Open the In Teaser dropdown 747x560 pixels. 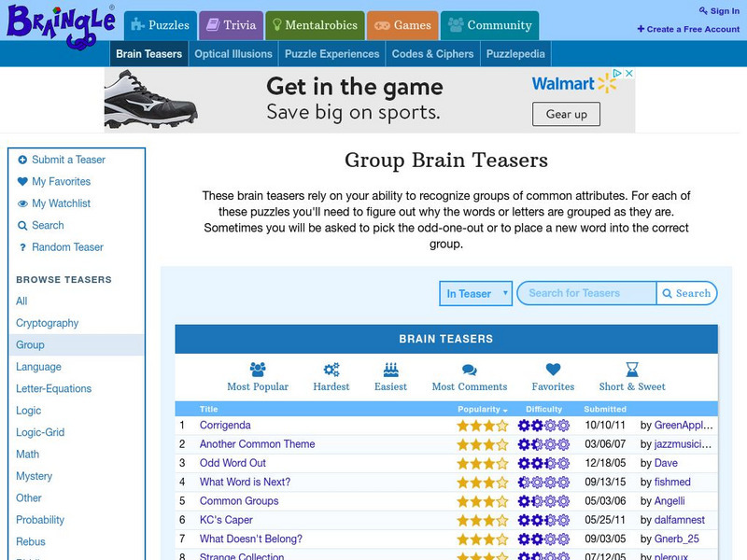tap(476, 293)
